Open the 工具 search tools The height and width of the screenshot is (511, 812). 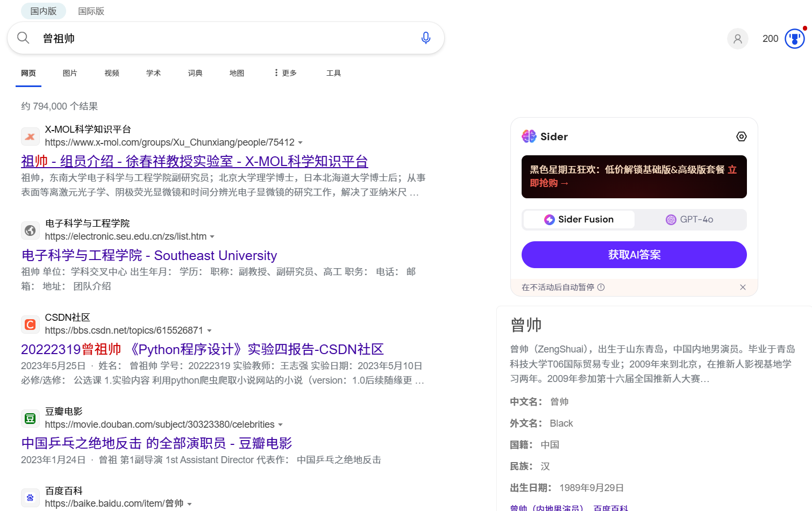(333, 73)
